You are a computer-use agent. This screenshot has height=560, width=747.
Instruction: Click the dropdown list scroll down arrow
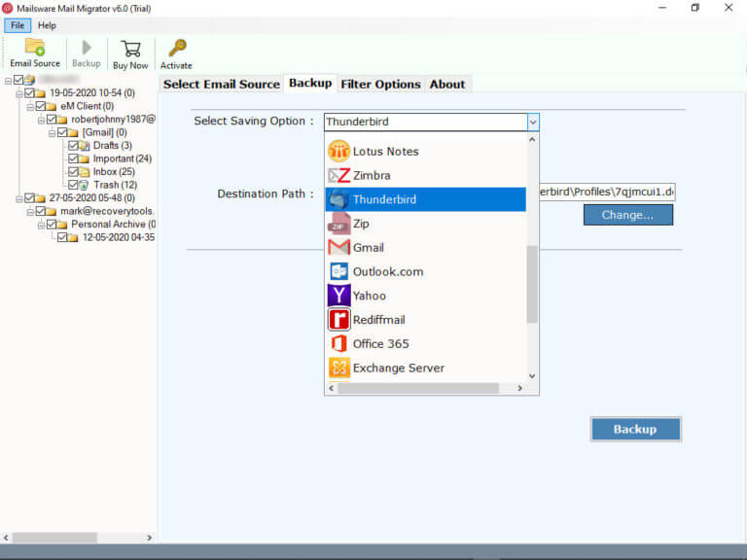[532, 376]
